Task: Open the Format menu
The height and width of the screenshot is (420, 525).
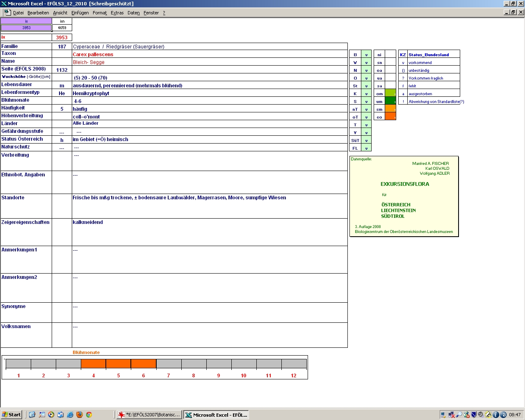Action: click(100, 13)
